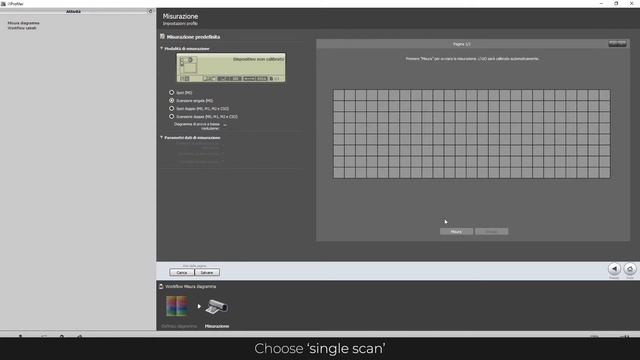This screenshot has width=640, height=360.
Task: Click the greyed button next to Misura
Action: 491,231
